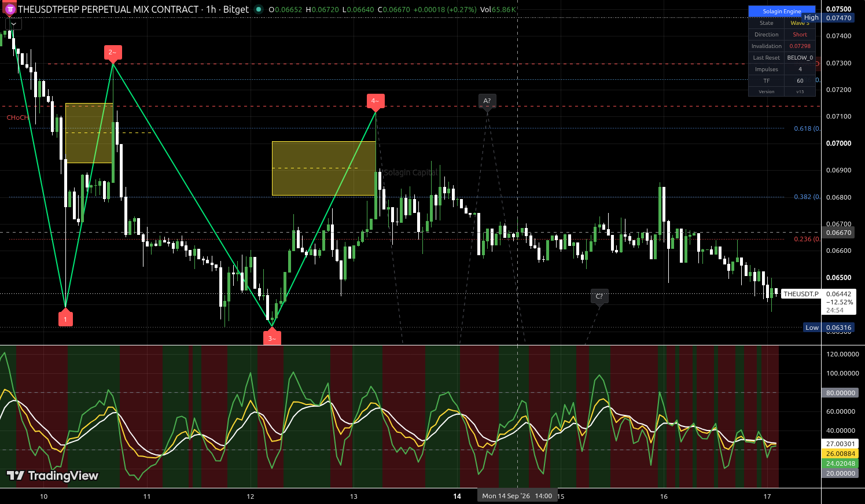Image resolution: width=865 pixels, height=504 pixels.
Task: Click the 0.382 Fibonacci level label
Action: pos(807,197)
